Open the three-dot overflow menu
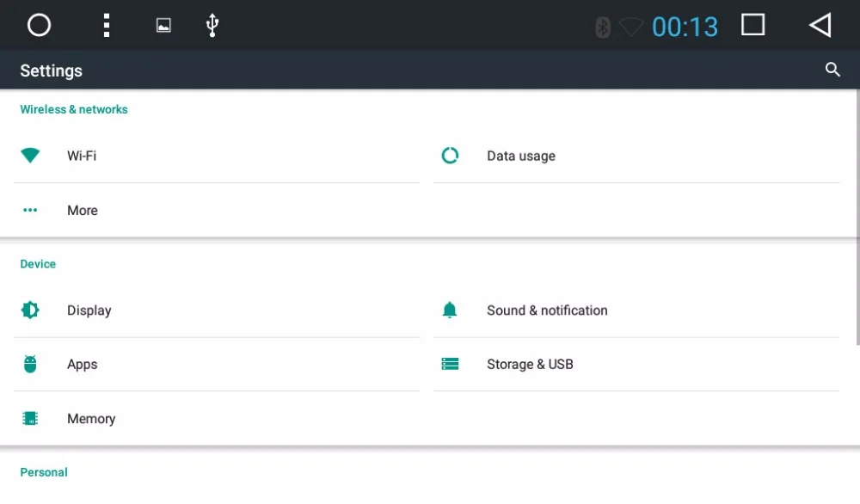Screen dimensions: 860x504 click(107, 26)
